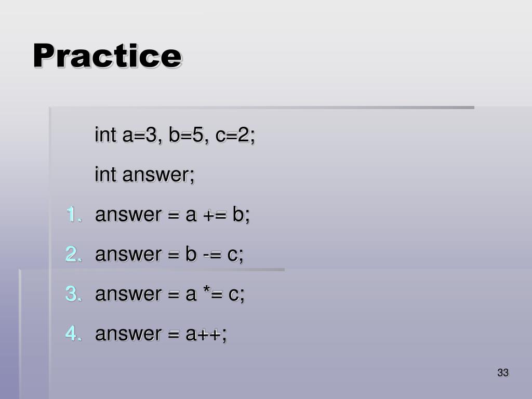Click the -= operator in item 2
The image size is (532, 399).
click(x=212, y=255)
